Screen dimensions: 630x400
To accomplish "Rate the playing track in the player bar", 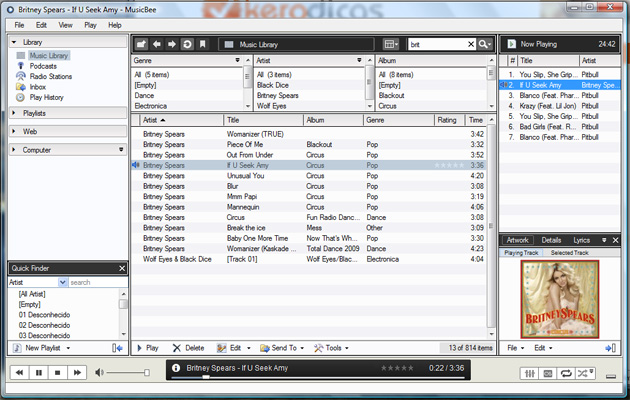I will coord(397,368).
